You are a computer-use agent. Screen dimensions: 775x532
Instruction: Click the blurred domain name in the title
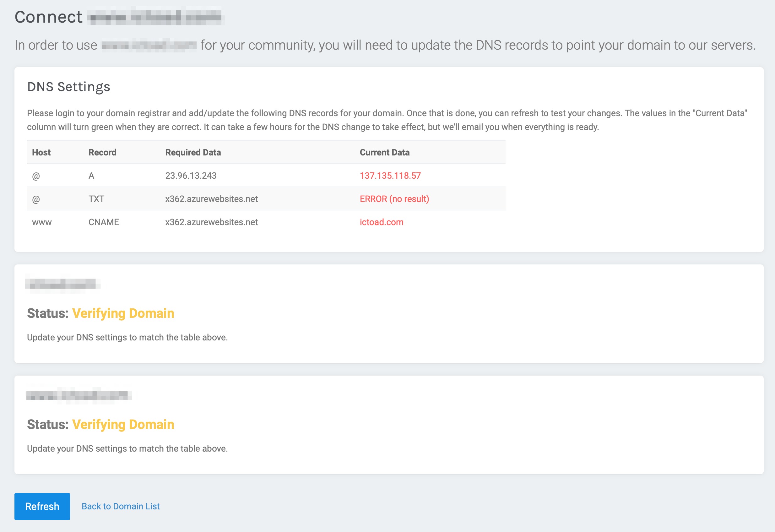click(156, 17)
